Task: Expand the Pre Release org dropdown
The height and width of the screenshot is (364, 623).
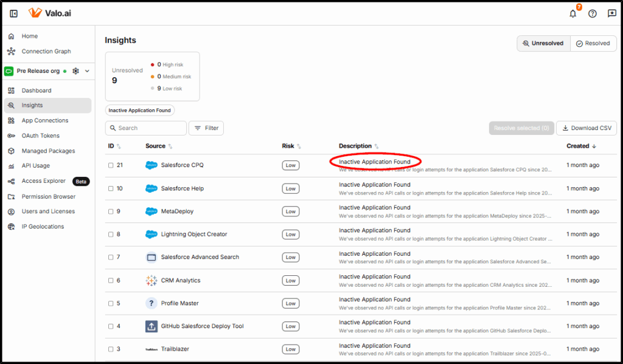Action: click(x=87, y=71)
